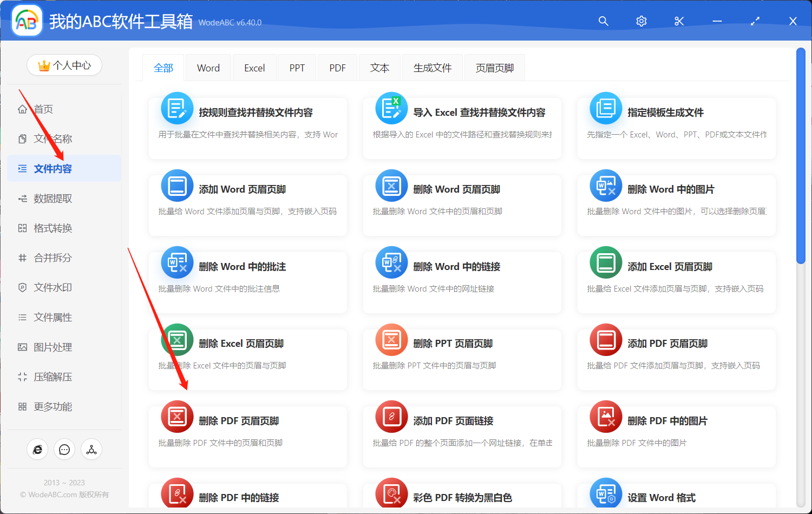Image resolution: width=812 pixels, height=514 pixels.
Task: Open the feedback chat bubble icon
Action: point(64,449)
